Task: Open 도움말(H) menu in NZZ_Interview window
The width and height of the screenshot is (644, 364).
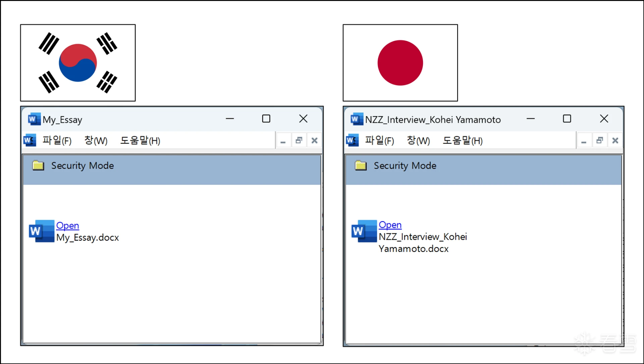Action: tap(462, 140)
